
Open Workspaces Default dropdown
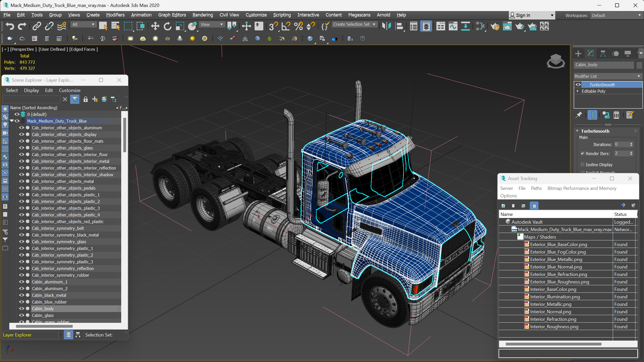616,15
